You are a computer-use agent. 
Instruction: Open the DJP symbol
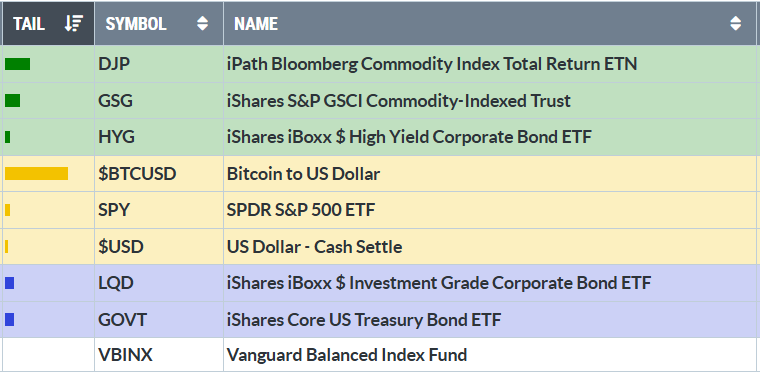point(114,64)
